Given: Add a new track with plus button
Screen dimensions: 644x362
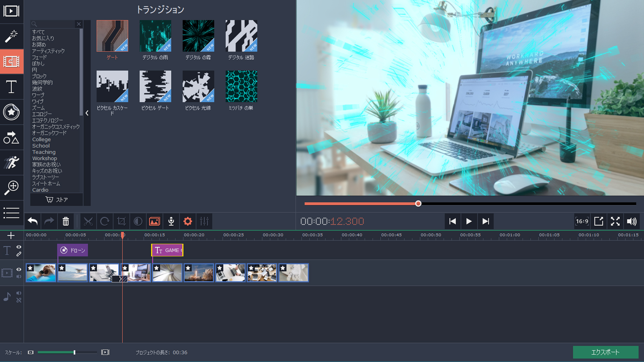Looking at the screenshot, I should (11, 236).
